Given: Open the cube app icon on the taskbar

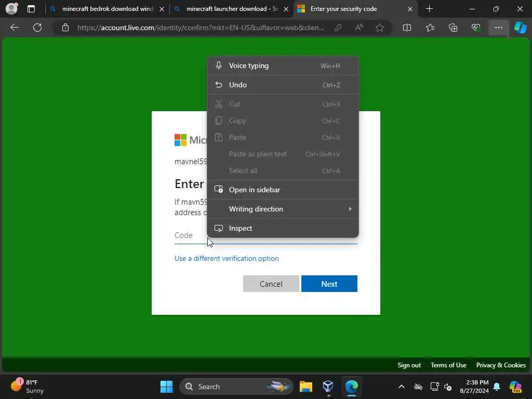Looking at the screenshot, I should click(328, 387).
